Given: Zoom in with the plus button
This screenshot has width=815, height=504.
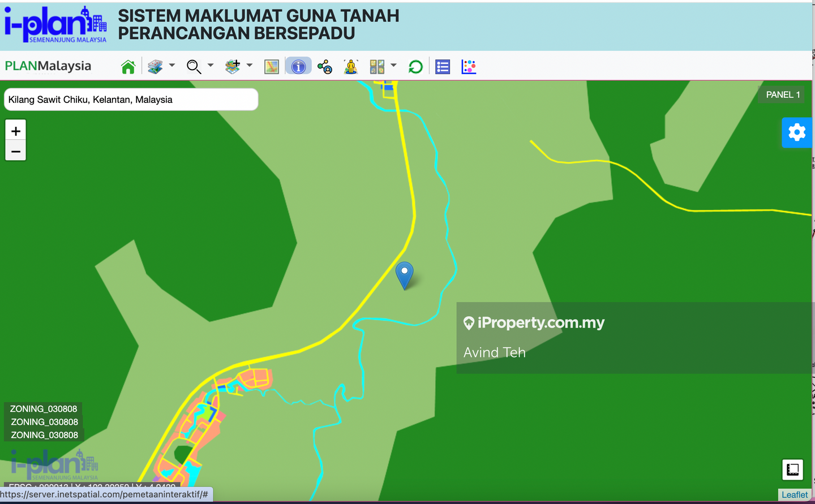Looking at the screenshot, I should [x=16, y=131].
